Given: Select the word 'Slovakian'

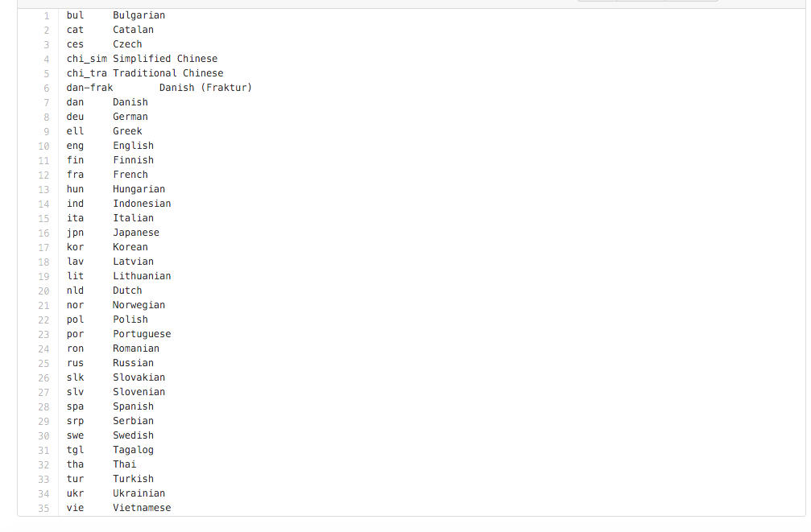Looking at the screenshot, I should (x=139, y=377).
